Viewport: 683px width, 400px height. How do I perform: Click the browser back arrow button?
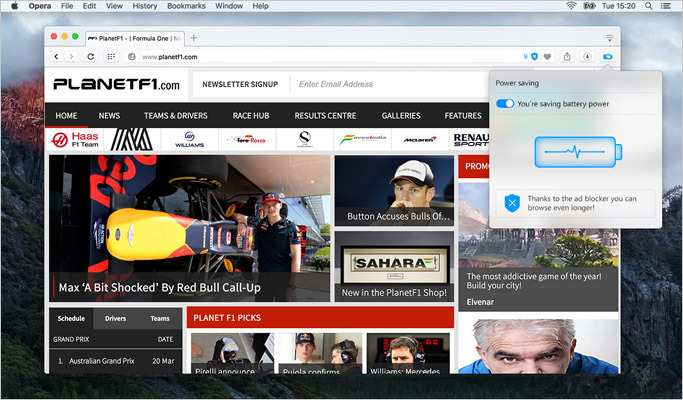pyautogui.click(x=56, y=57)
